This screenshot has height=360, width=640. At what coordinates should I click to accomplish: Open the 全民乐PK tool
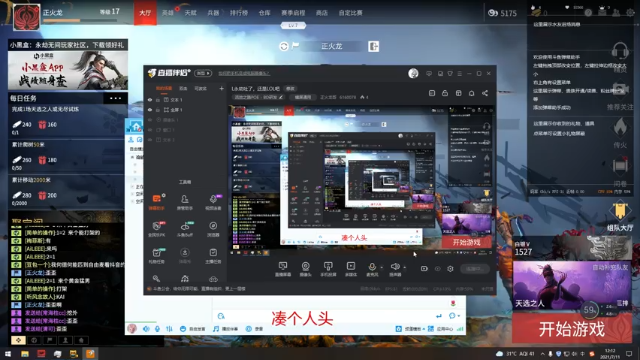157,229
